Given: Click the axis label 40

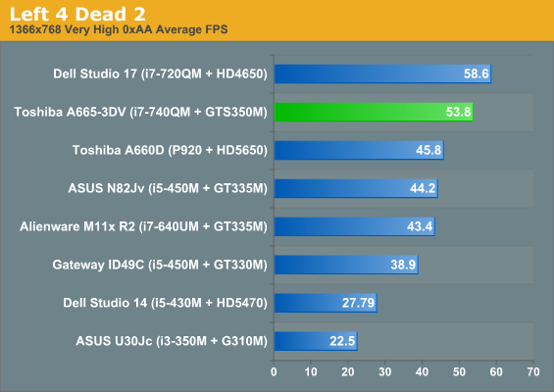Looking at the screenshot, I should coord(423,371).
